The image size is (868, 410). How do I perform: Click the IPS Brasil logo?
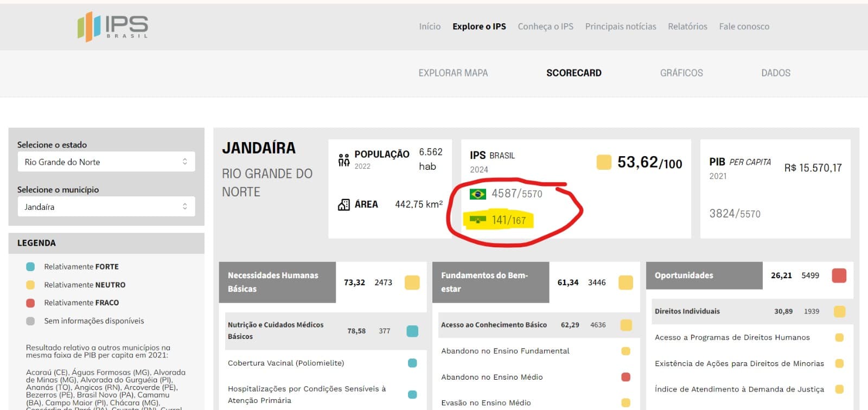(x=113, y=26)
